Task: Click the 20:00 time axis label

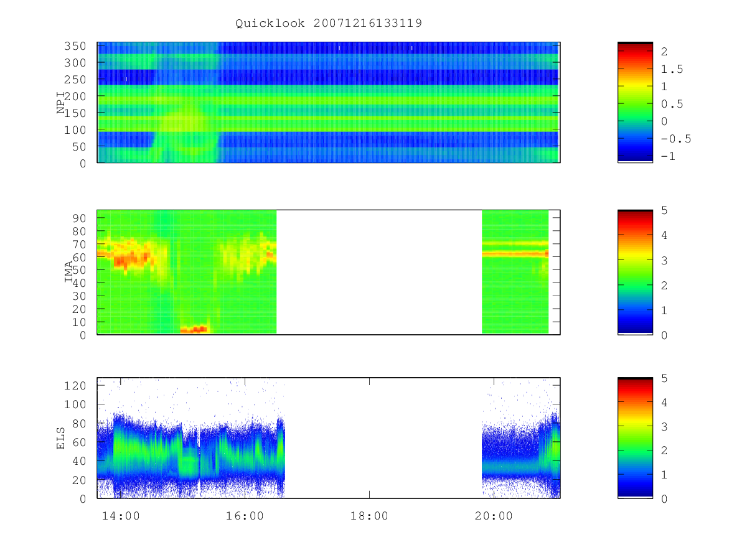Action: tap(494, 516)
